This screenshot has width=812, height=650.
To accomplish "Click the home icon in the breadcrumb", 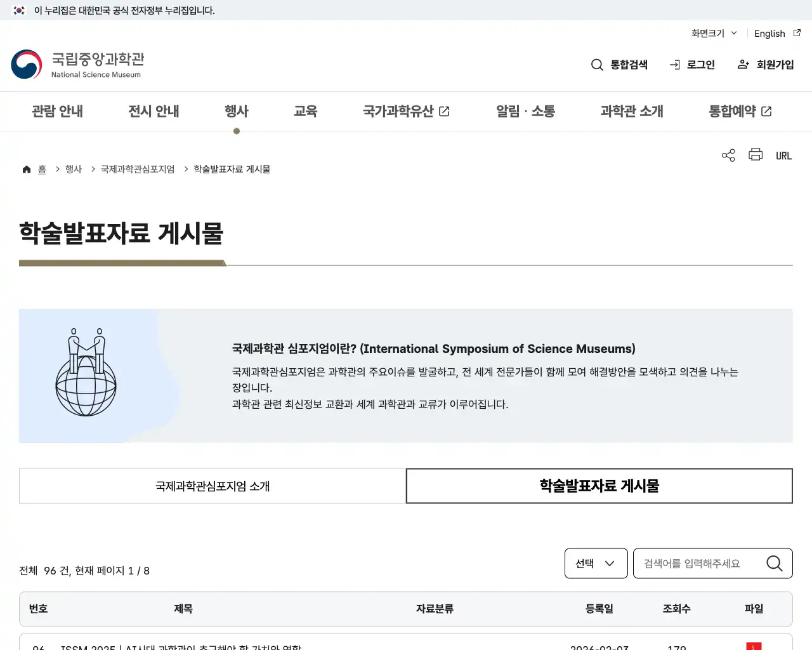I will coord(27,169).
